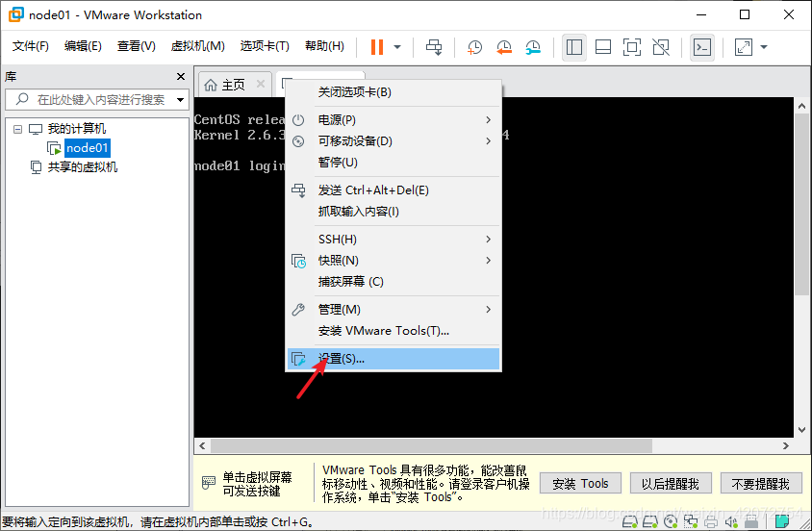This screenshot has height=531, width=812.
Task: Click the send Ctrl+Alt+Del toolbar icon
Action: 434,47
